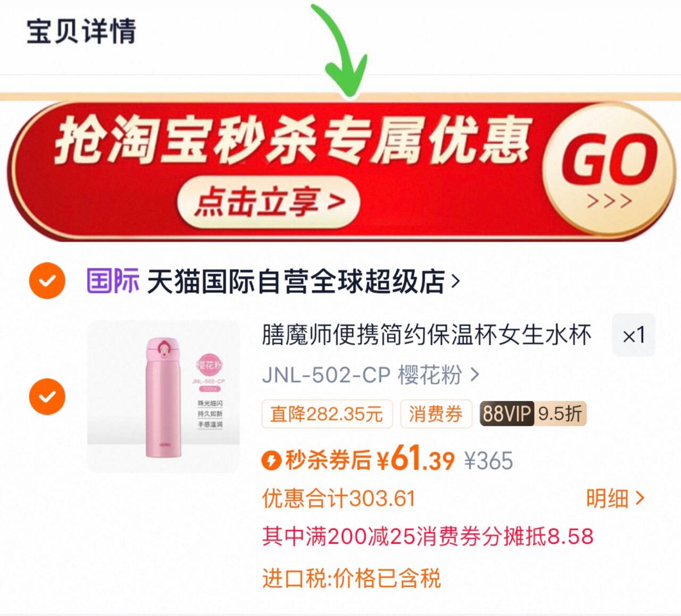Click the 直降282.35元 discount tag
Screen dimensions: 681x616
pyautogui.click(x=327, y=414)
